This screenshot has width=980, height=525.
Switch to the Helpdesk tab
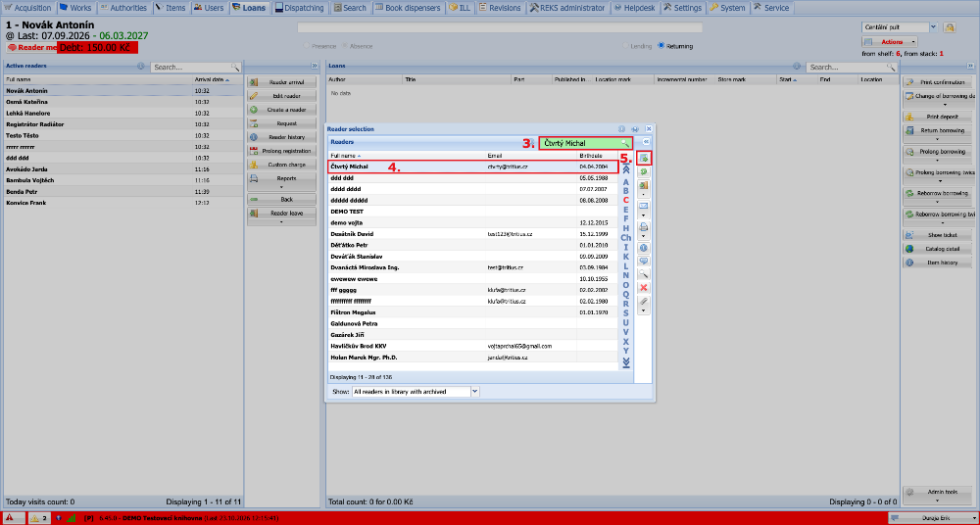point(634,8)
